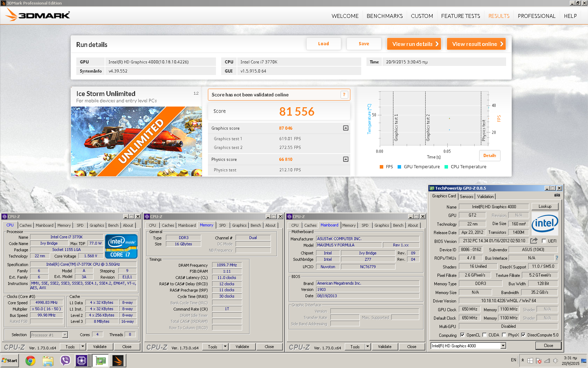Click the Show Desktop icon beside the clock
Viewport: 588px width, 368px height.
click(584, 361)
